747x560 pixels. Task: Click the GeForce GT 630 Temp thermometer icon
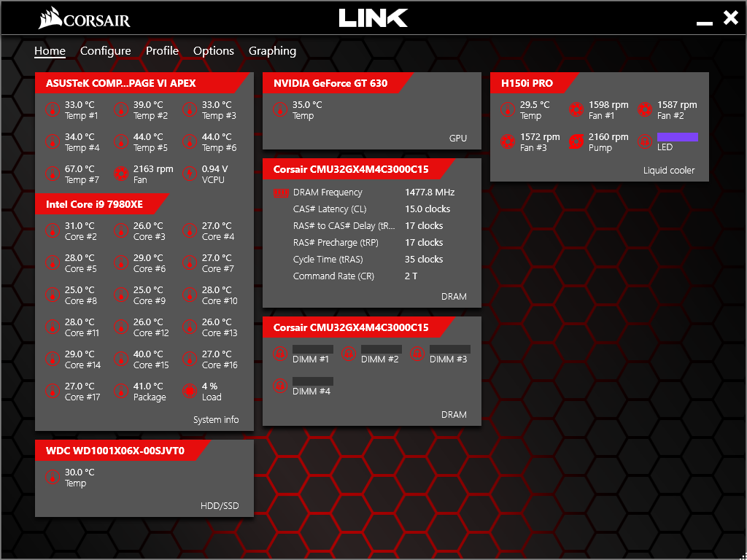tap(280, 110)
